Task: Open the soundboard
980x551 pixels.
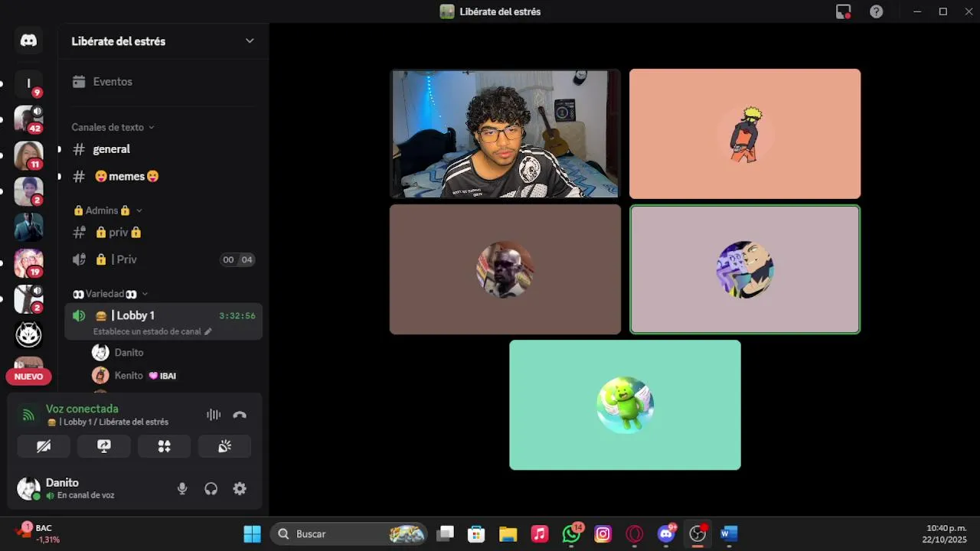Action: 224,446
